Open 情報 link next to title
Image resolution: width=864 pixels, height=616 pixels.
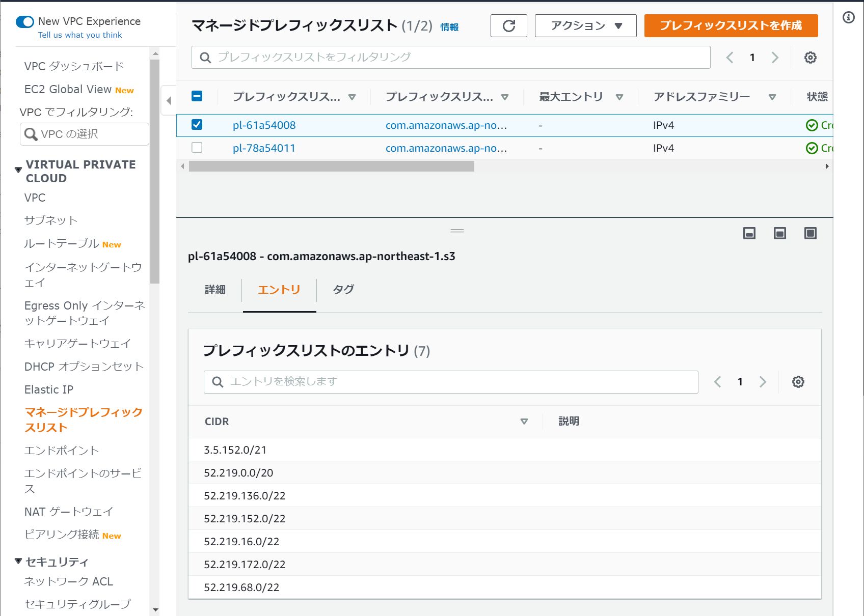tap(449, 27)
